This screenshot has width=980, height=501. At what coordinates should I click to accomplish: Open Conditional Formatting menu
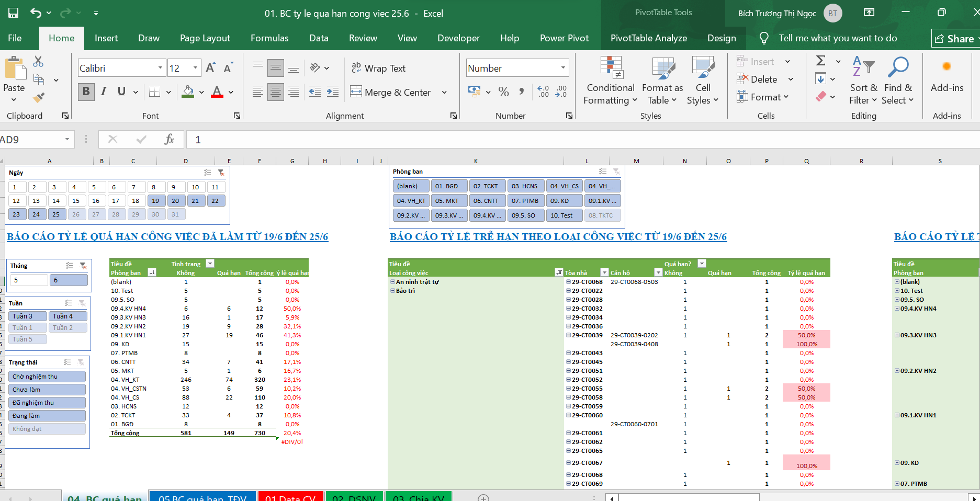610,81
